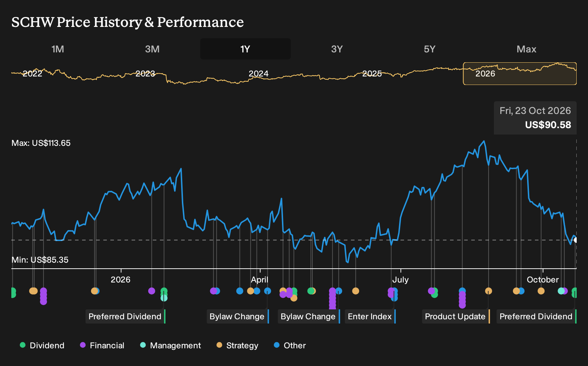Image resolution: width=588 pixels, height=366 pixels.
Task: Jump to 2022 on the overview chart
Action: (x=32, y=74)
